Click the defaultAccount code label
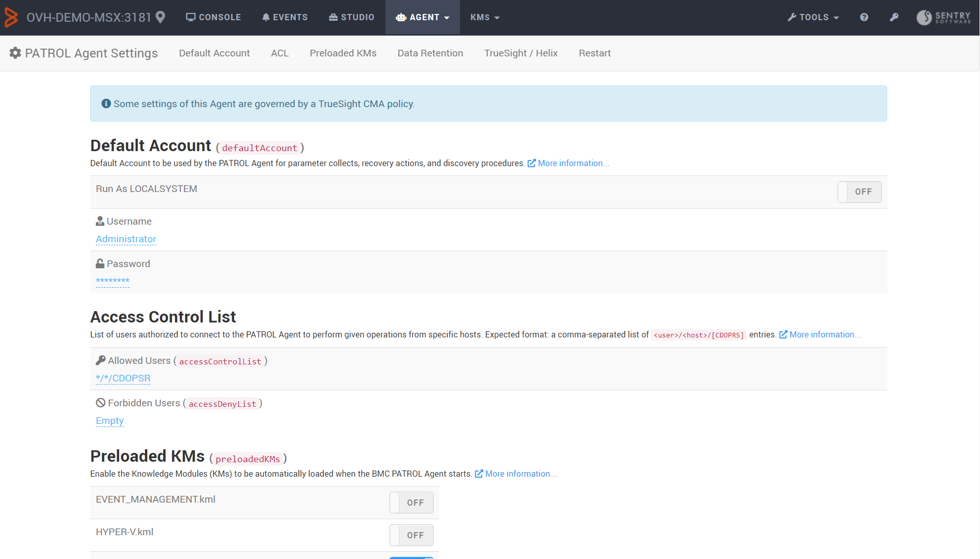This screenshot has width=980, height=559. point(260,148)
